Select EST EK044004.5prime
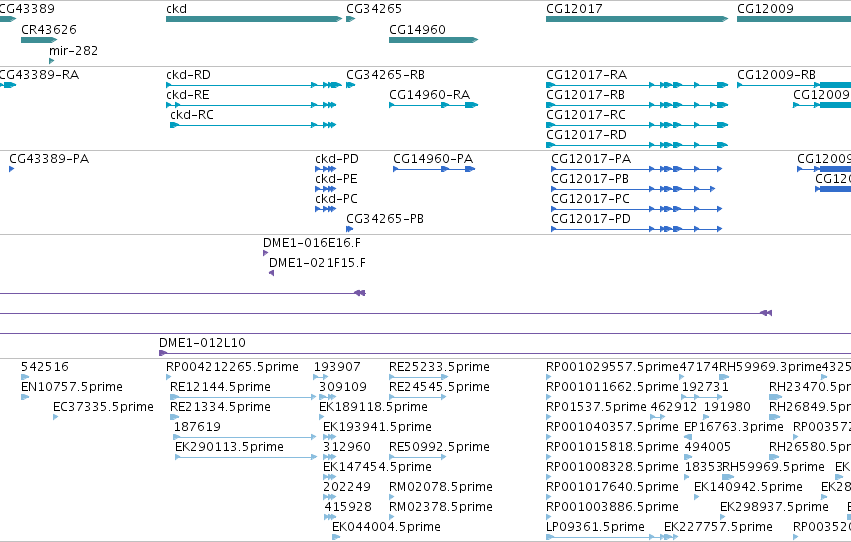This screenshot has width=851, height=542. pyautogui.click(x=336, y=537)
